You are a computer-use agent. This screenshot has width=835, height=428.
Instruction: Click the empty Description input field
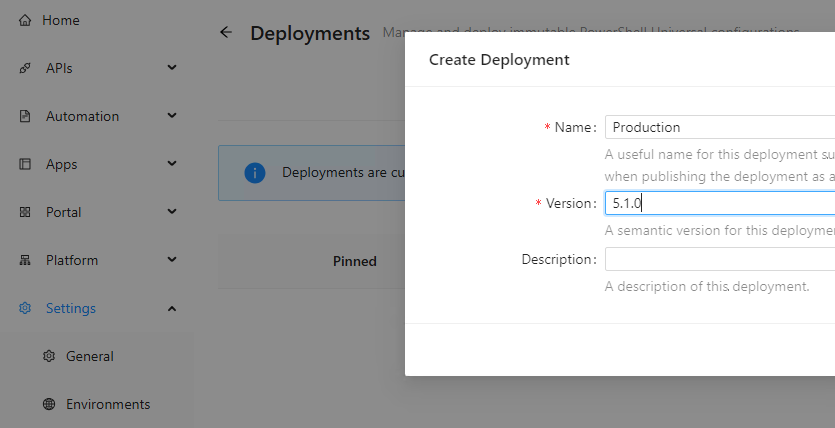pos(720,259)
